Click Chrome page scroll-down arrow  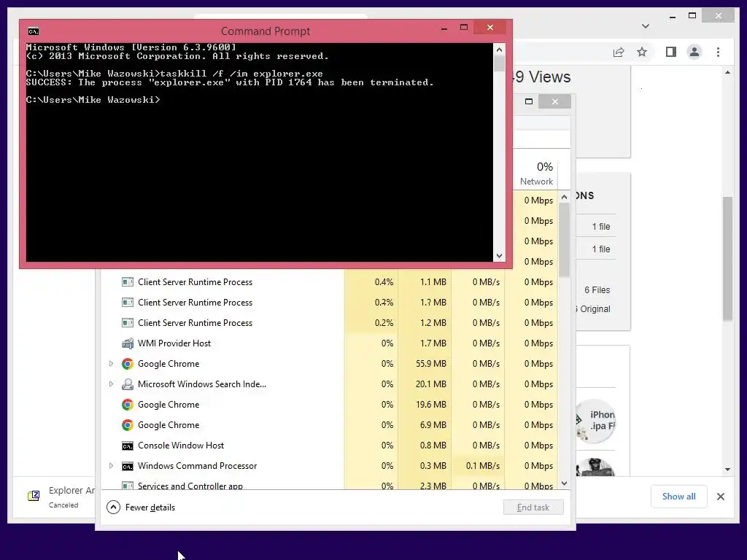click(x=727, y=470)
